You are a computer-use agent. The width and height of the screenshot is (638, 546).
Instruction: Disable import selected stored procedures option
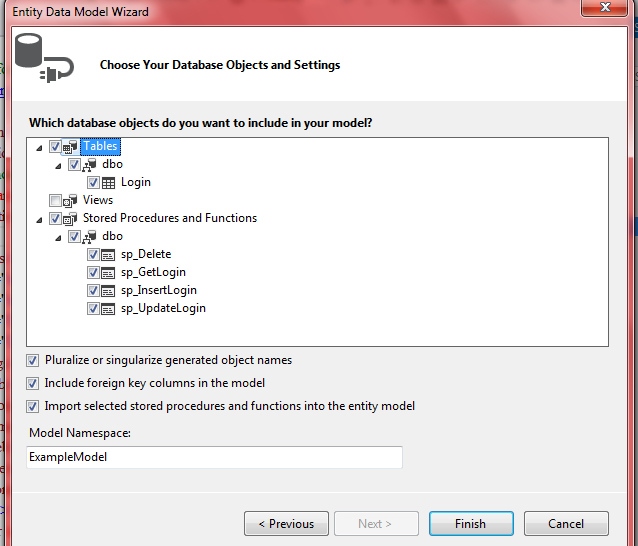[x=33, y=406]
